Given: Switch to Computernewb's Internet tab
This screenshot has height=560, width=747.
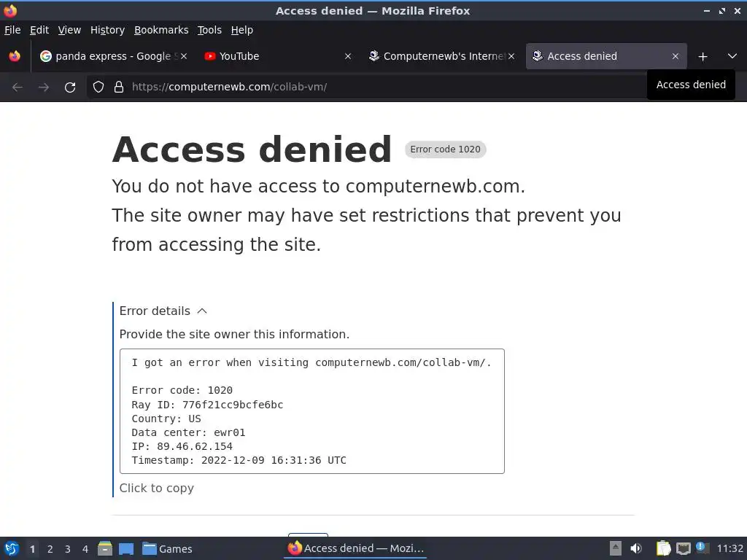Looking at the screenshot, I should click(x=441, y=56).
